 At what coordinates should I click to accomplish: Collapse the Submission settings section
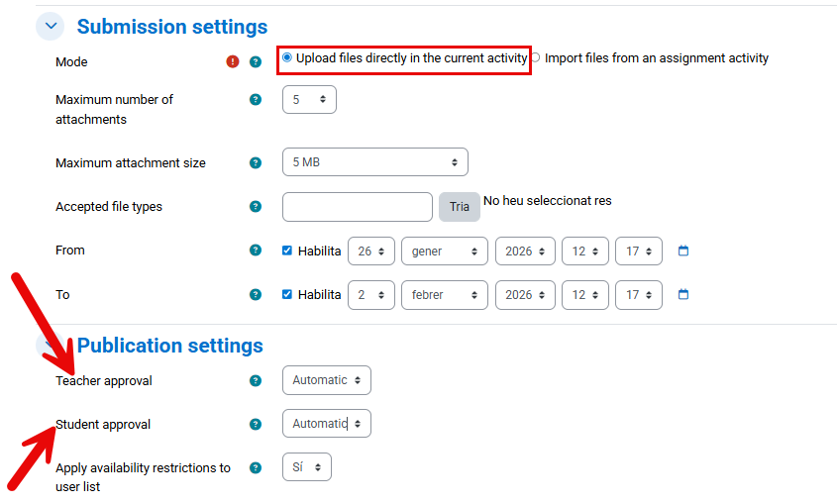click(x=51, y=27)
